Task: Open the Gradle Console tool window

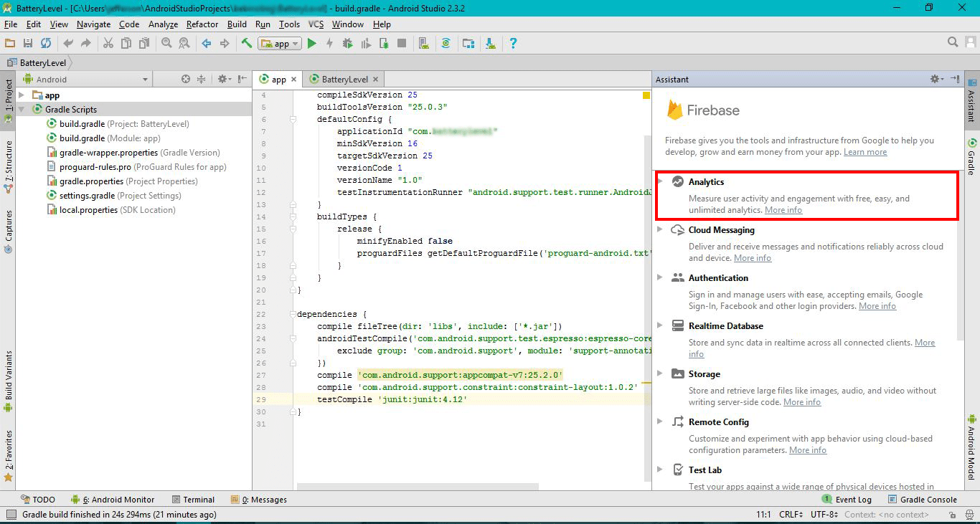Action: [x=923, y=500]
